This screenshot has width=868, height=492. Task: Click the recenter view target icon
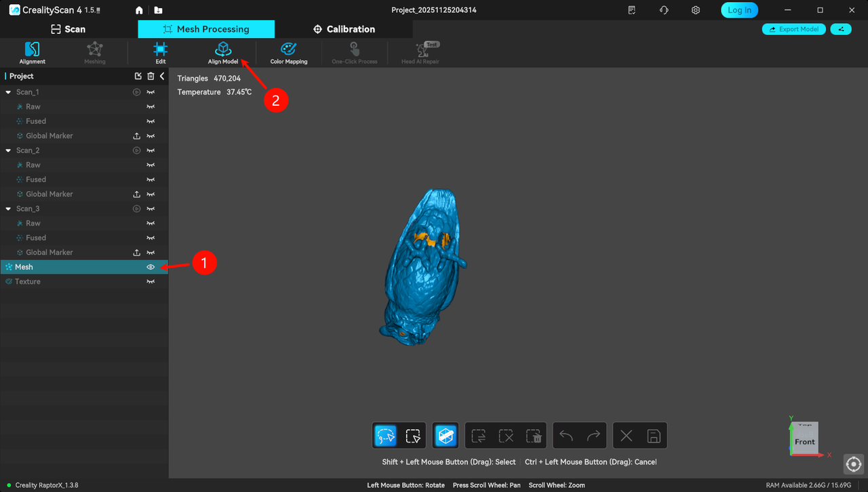coord(853,464)
